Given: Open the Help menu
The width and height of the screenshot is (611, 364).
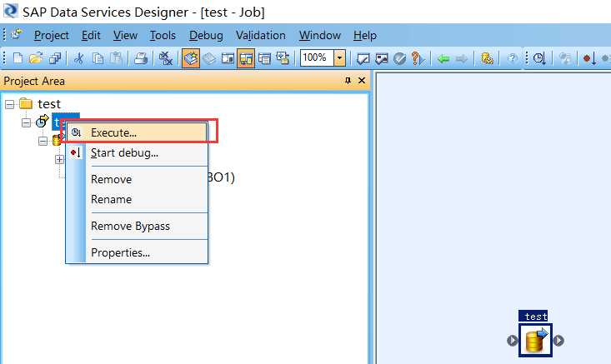Looking at the screenshot, I should (x=365, y=36).
